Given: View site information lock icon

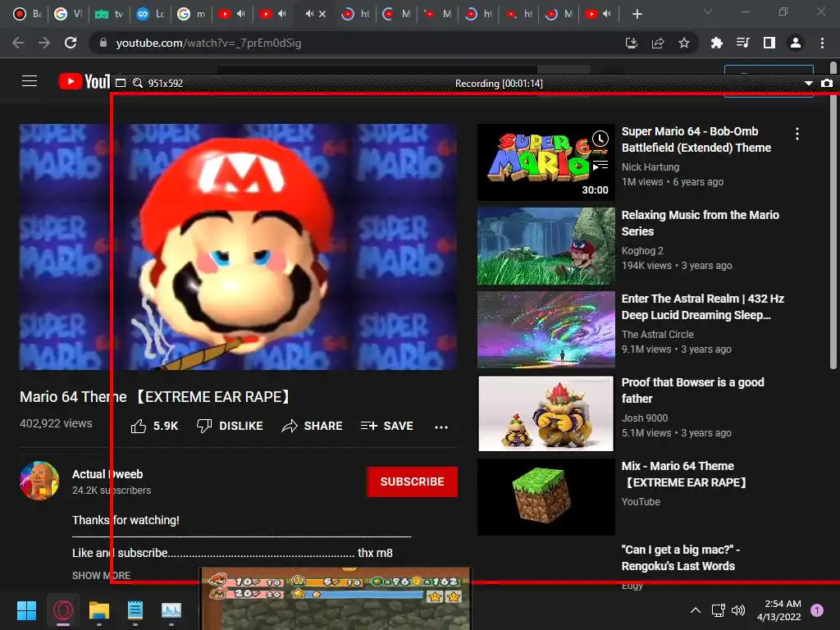Looking at the screenshot, I should (103, 43).
